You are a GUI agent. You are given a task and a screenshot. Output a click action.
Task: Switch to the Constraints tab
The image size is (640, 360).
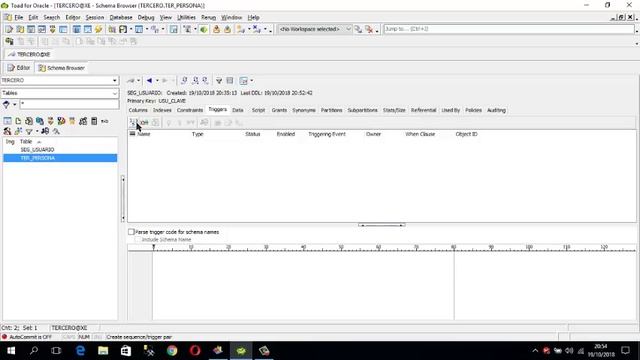[x=190, y=110]
